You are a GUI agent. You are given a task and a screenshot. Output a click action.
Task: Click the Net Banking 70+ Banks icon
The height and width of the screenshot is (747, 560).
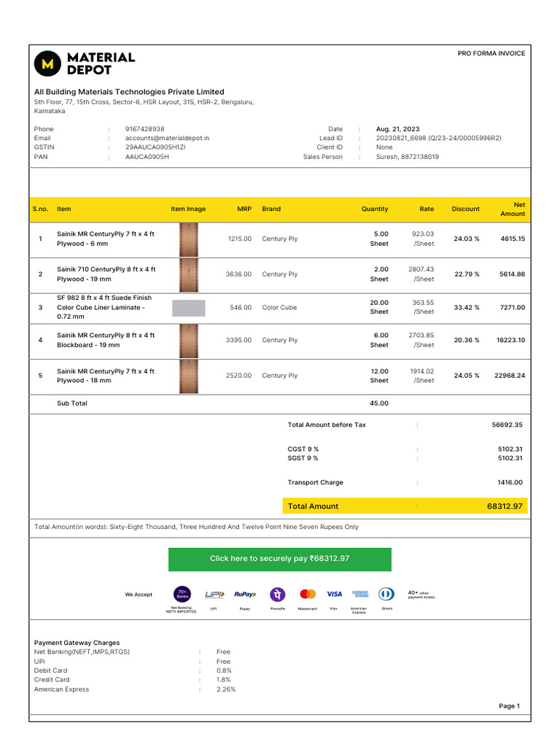[182, 594]
